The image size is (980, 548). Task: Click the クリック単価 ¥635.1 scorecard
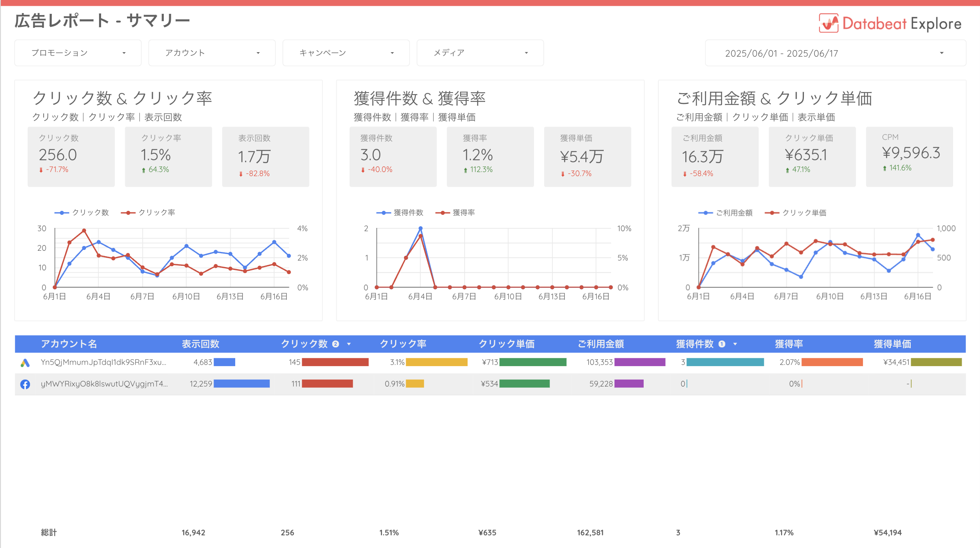pos(812,157)
